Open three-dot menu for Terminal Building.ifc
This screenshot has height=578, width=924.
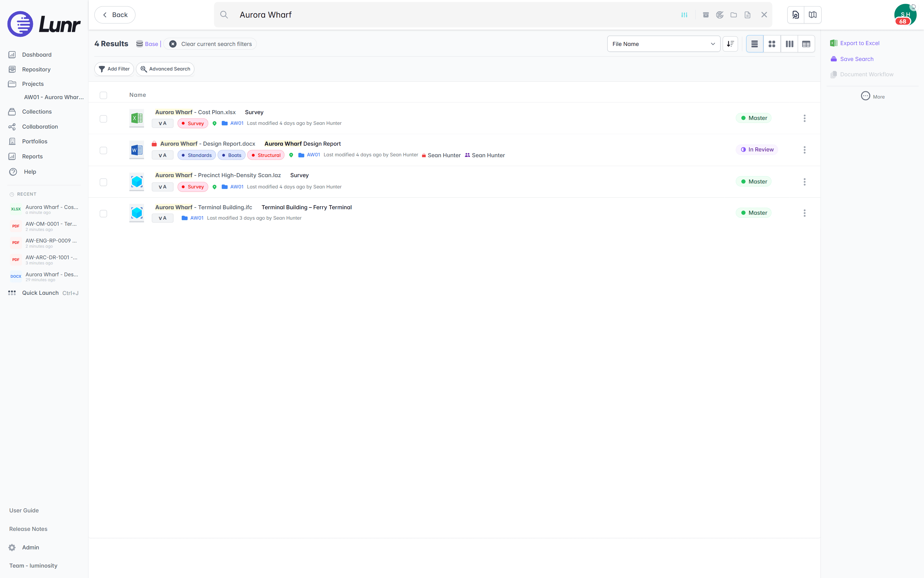(804, 213)
